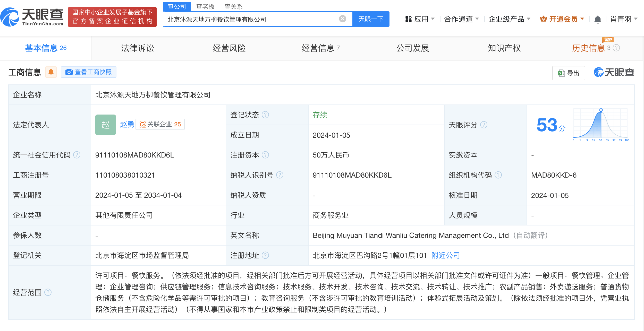
Task: Switch to the 历史信息 VIP tab
Action: (596, 48)
